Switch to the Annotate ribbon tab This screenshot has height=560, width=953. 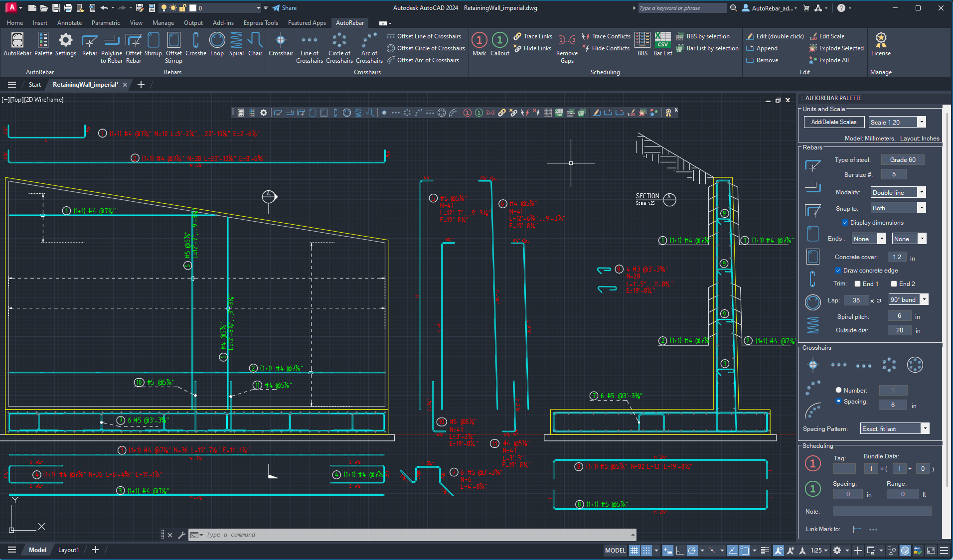tap(69, 22)
